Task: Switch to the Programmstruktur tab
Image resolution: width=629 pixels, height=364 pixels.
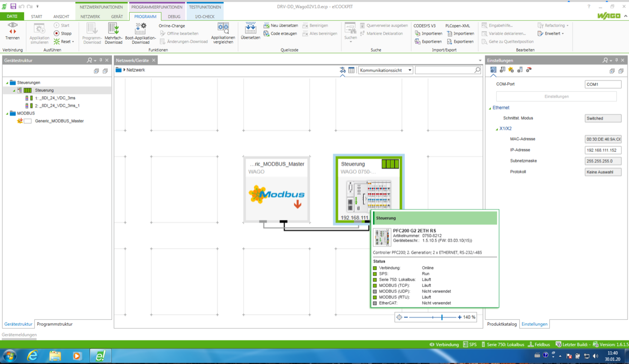Action: pyautogui.click(x=55, y=324)
